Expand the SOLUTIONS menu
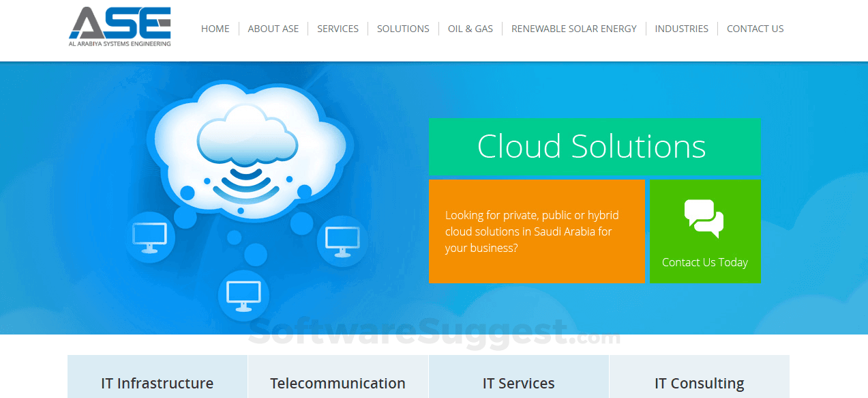The image size is (868, 398). 403,29
